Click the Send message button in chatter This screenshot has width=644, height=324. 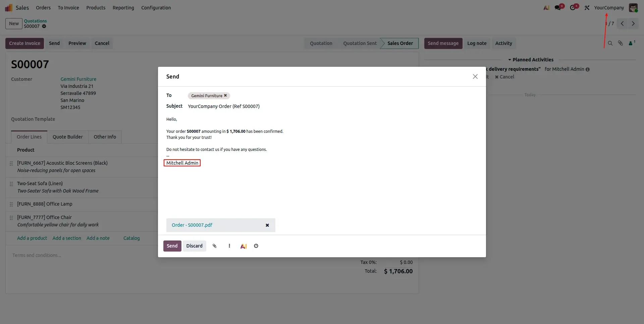pyautogui.click(x=443, y=43)
